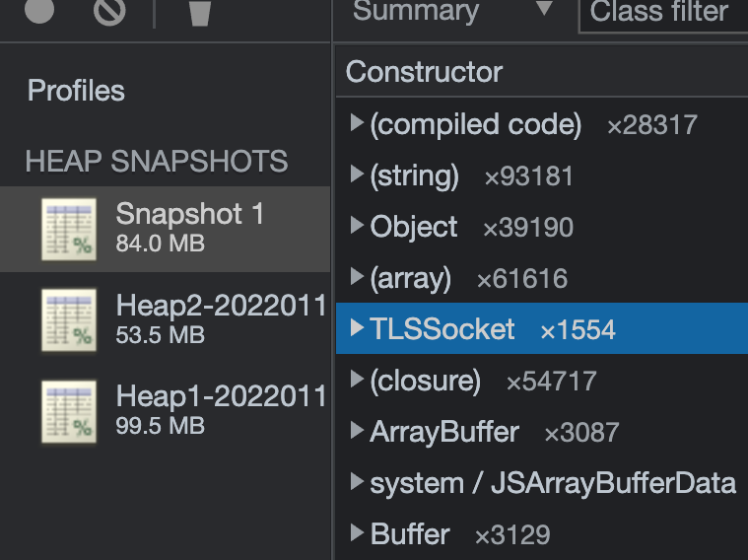Click the Snapshot 1 profile icon
This screenshot has width=748, height=560.
(x=69, y=229)
